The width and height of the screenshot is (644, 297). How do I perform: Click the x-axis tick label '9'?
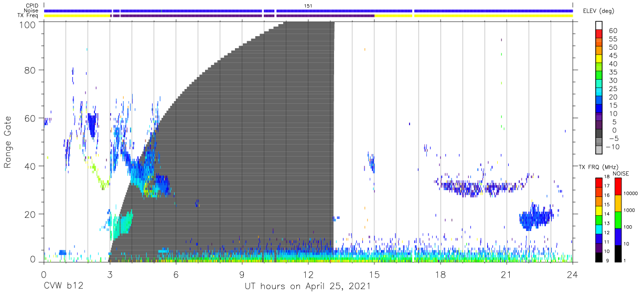pos(242,275)
